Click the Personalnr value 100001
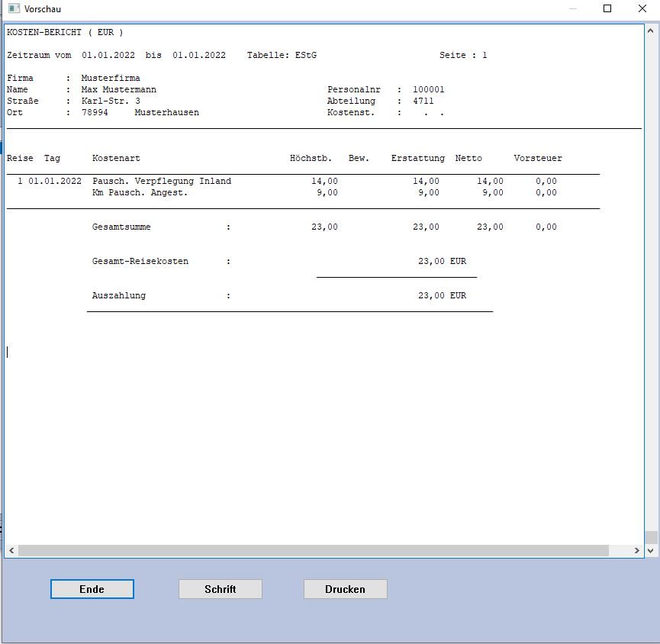This screenshot has width=660, height=644. (428, 89)
